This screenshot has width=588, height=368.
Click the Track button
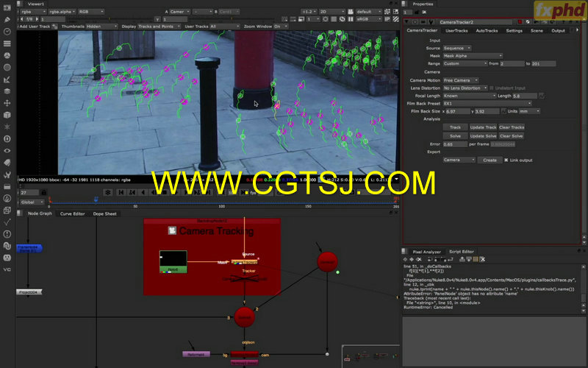[455, 127]
